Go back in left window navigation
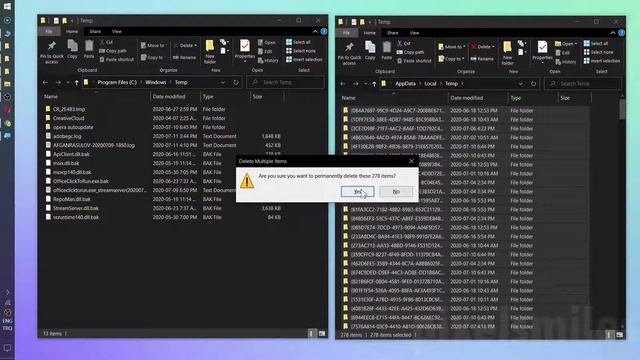640x360 pixels. (x=45, y=82)
